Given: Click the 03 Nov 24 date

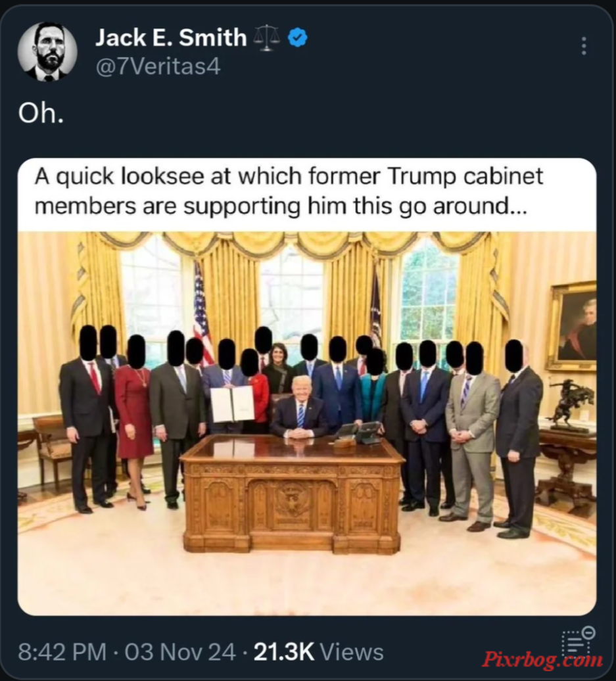Looking at the screenshot, I should pos(180,652).
